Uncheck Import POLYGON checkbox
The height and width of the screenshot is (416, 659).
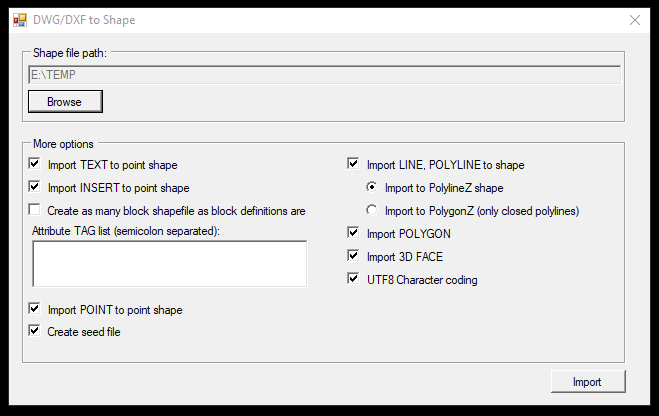[x=353, y=232]
